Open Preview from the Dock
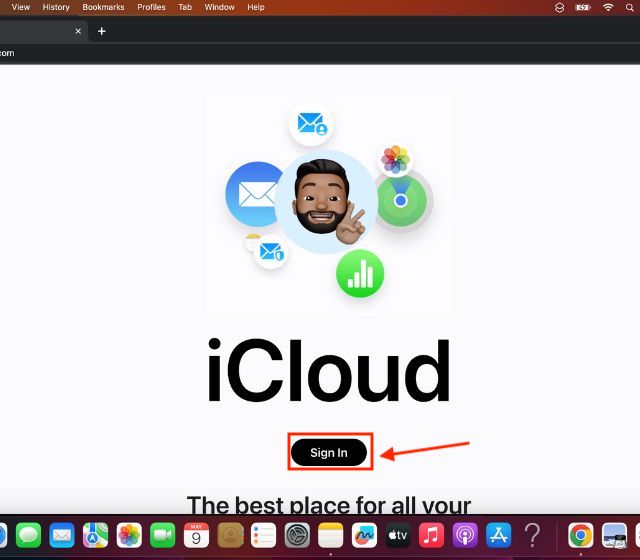This screenshot has height=560, width=640. tap(614, 535)
